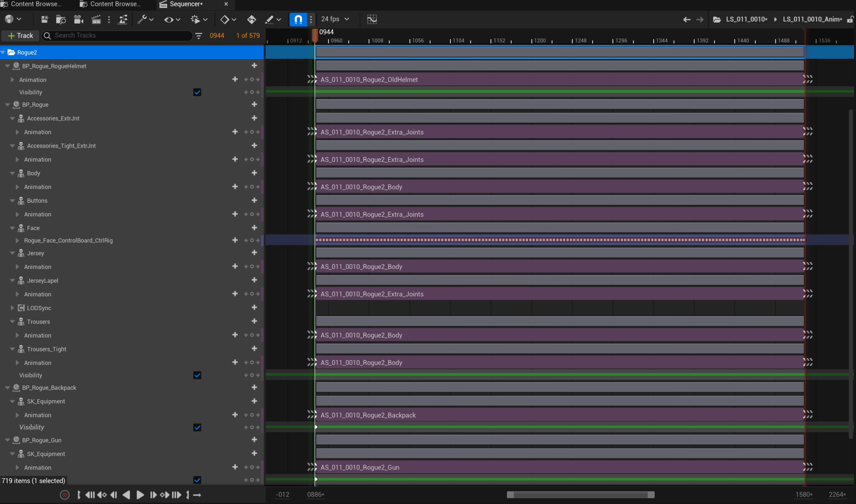Click the Create camera icon
Viewport: 856px width, 504px height.
click(79, 19)
